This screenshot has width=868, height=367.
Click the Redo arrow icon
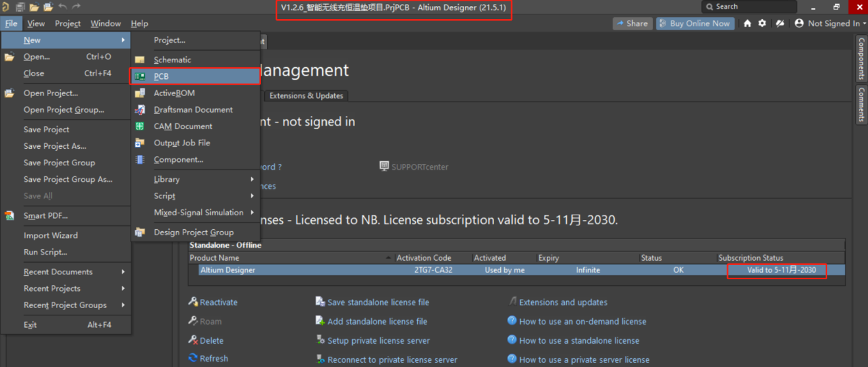pyautogui.click(x=76, y=6)
